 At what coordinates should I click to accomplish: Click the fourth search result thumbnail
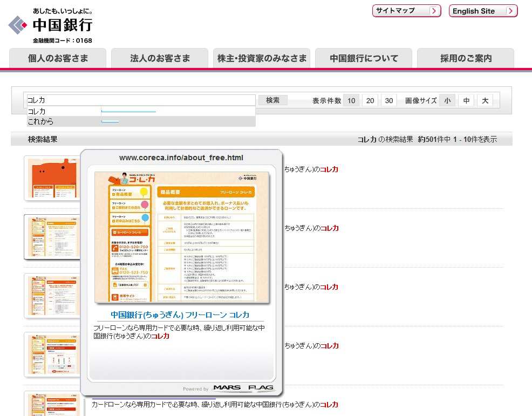click(x=52, y=354)
